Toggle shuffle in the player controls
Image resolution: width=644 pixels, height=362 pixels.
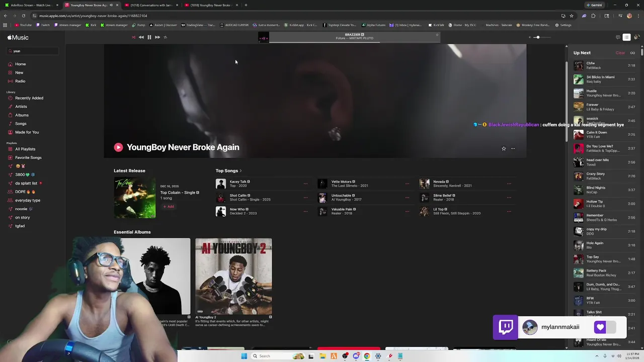133,37
